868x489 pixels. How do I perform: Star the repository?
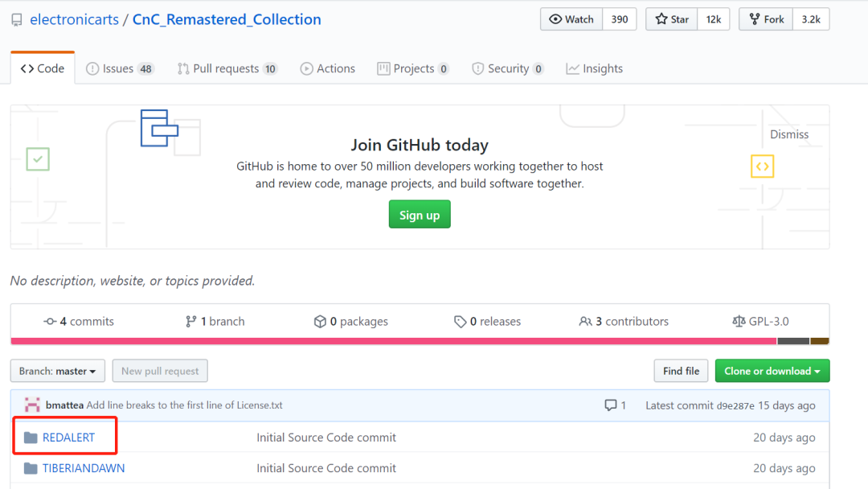coord(672,19)
